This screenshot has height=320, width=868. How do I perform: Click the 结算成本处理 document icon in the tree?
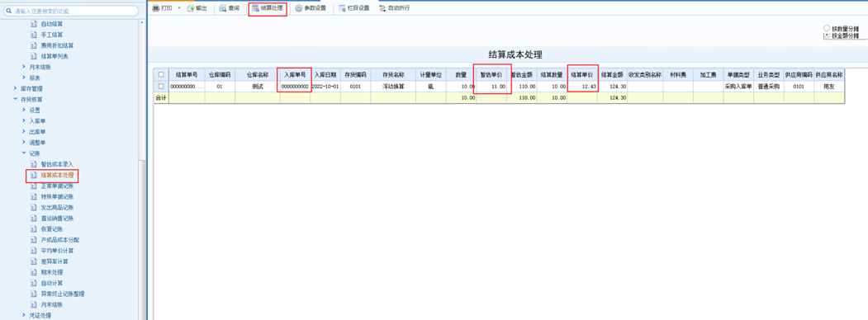(x=34, y=175)
